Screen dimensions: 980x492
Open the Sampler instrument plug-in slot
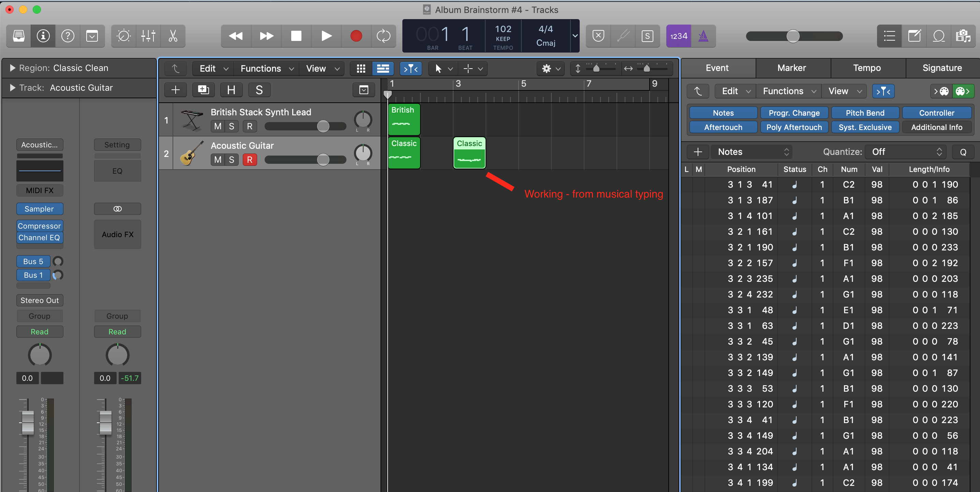(39, 209)
